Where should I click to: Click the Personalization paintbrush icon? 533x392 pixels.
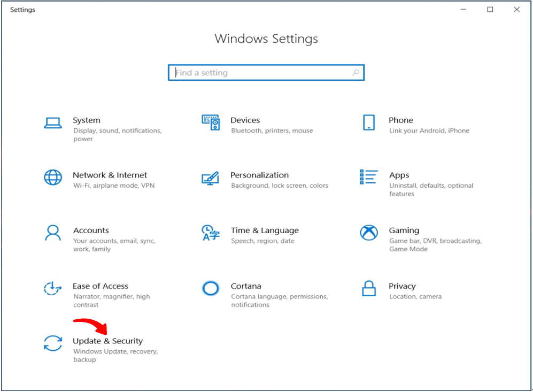click(x=211, y=178)
